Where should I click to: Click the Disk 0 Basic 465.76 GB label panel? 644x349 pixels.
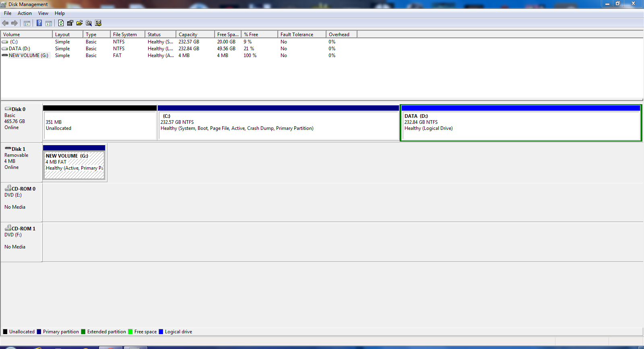coord(22,123)
